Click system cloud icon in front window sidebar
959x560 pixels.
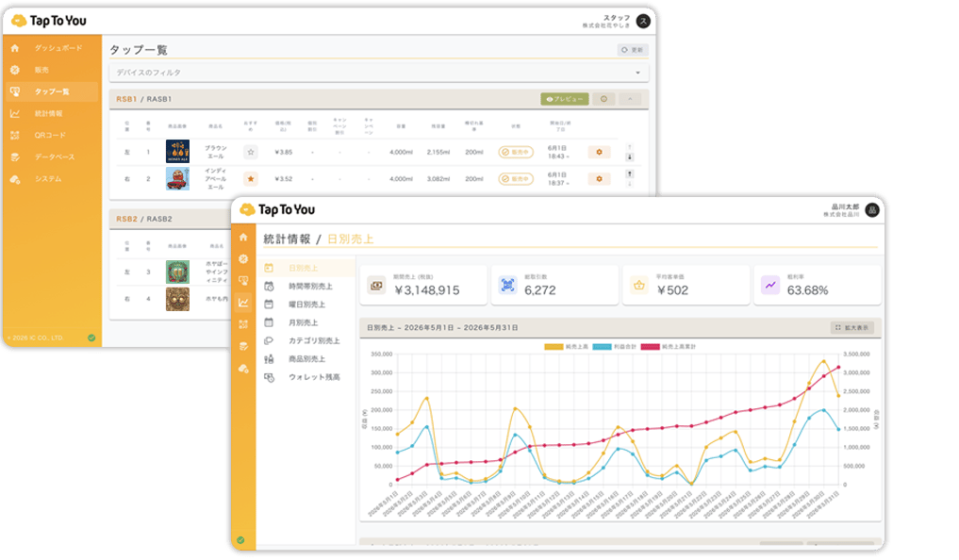point(243,369)
